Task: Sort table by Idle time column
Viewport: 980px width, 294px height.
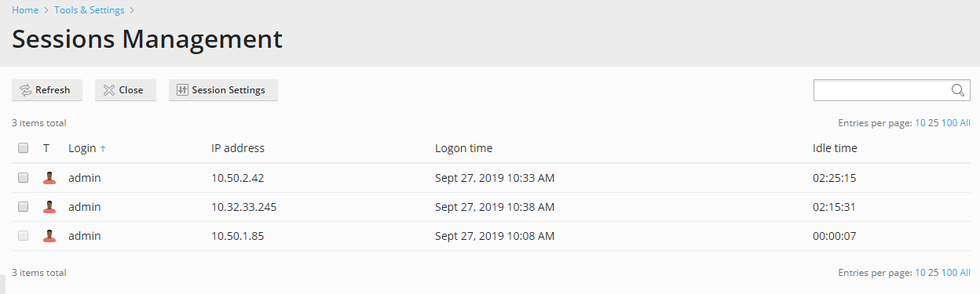Action: click(x=835, y=148)
